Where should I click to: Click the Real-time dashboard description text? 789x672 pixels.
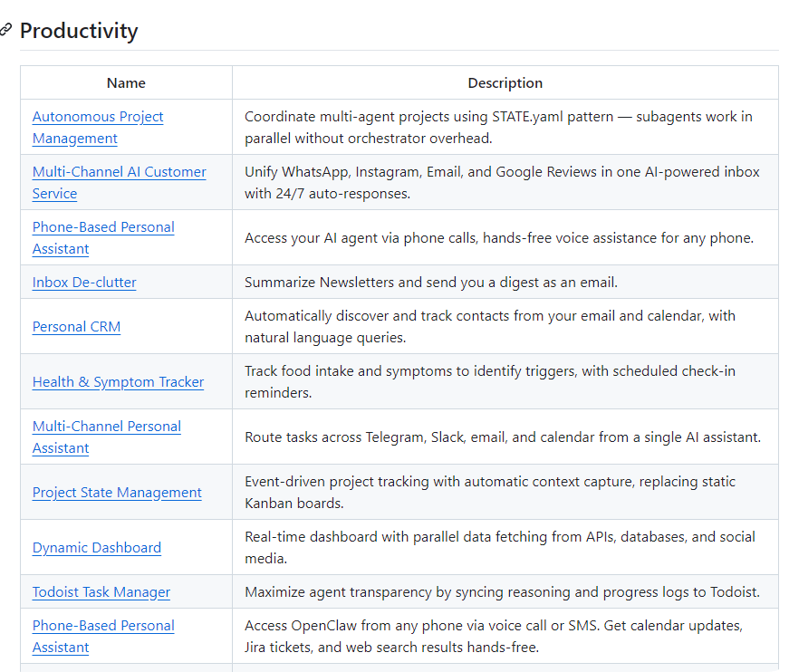(500, 548)
